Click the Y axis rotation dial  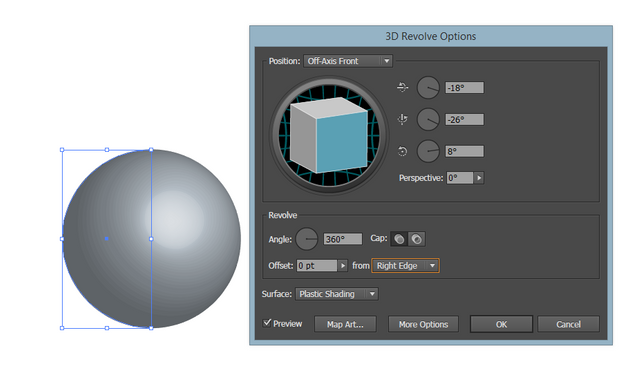click(428, 119)
